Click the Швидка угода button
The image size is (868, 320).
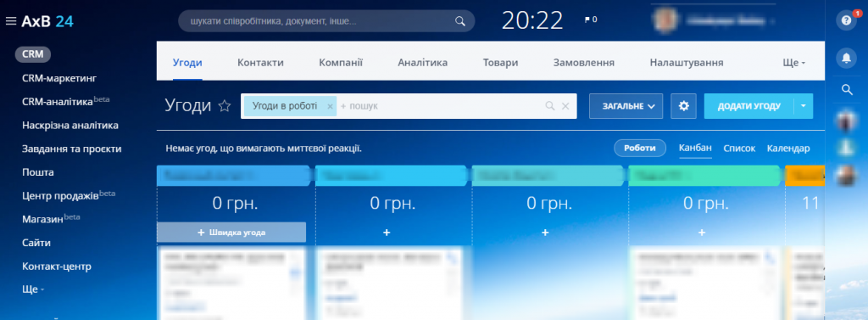pos(231,233)
